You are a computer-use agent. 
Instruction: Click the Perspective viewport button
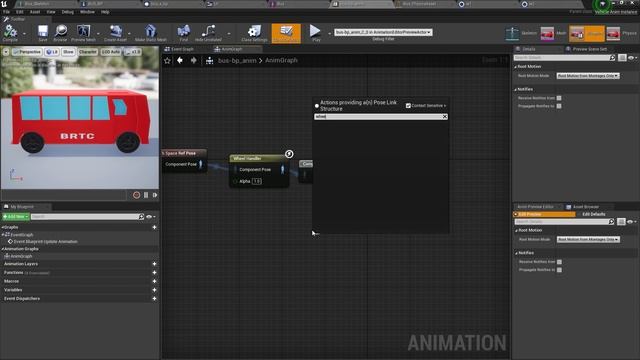tap(27, 52)
